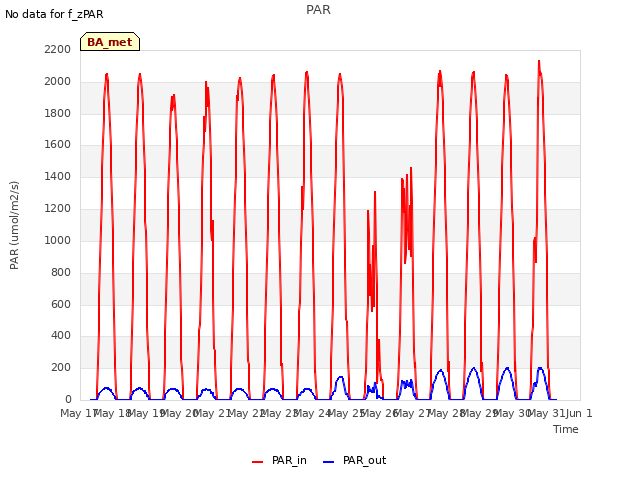The width and height of the screenshot is (640, 480).
Task: Click the 0 y-axis tick label
Action: [x=68, y=399]
